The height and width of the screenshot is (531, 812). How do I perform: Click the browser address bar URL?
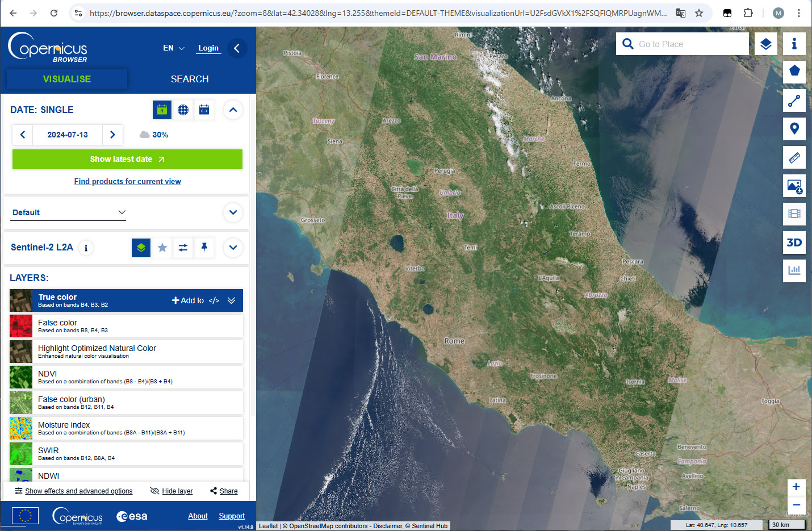coord(378,12)
